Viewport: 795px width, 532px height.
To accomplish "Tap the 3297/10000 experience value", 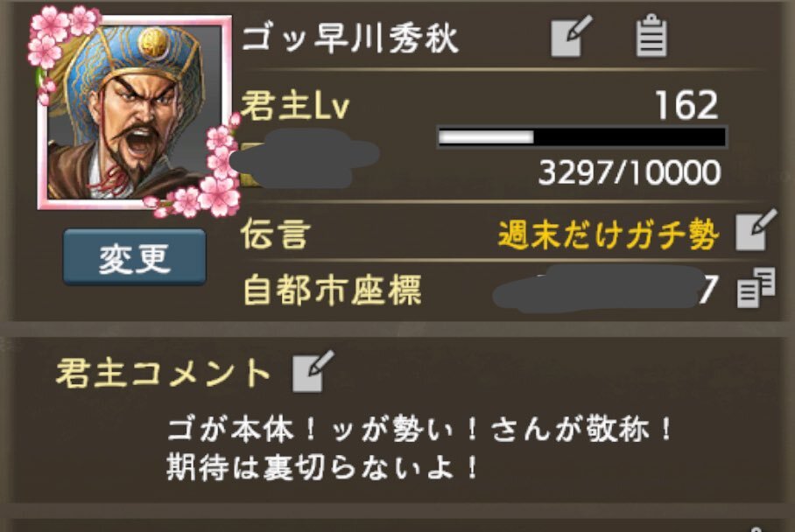I will [630, 172].
